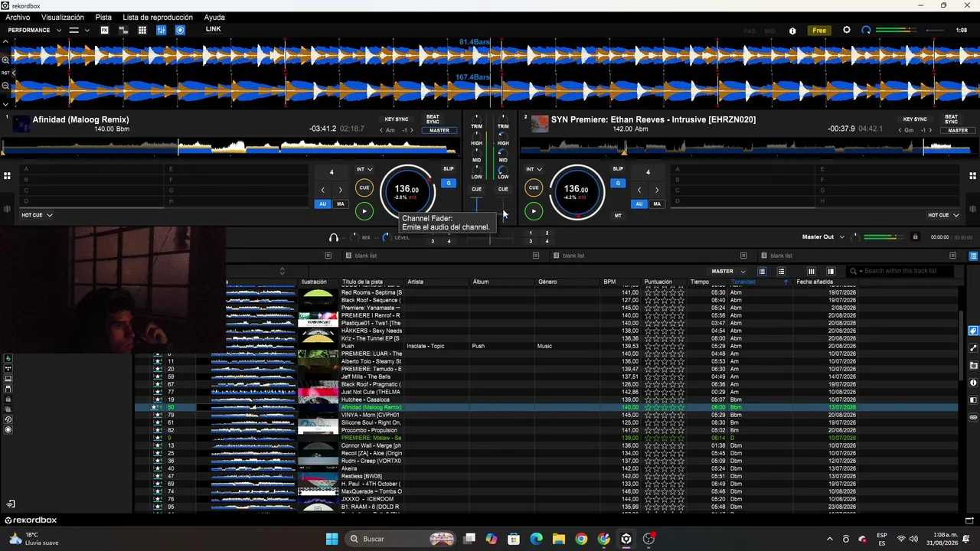
Task: Click the crossfader
Action: [x=490, y=239]
